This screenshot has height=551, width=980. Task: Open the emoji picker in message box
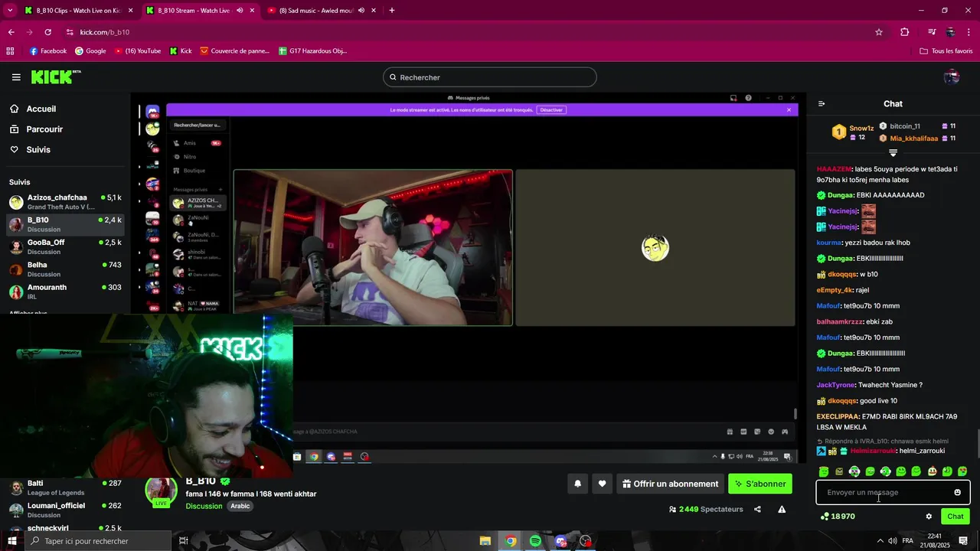(x=957, y=492)
